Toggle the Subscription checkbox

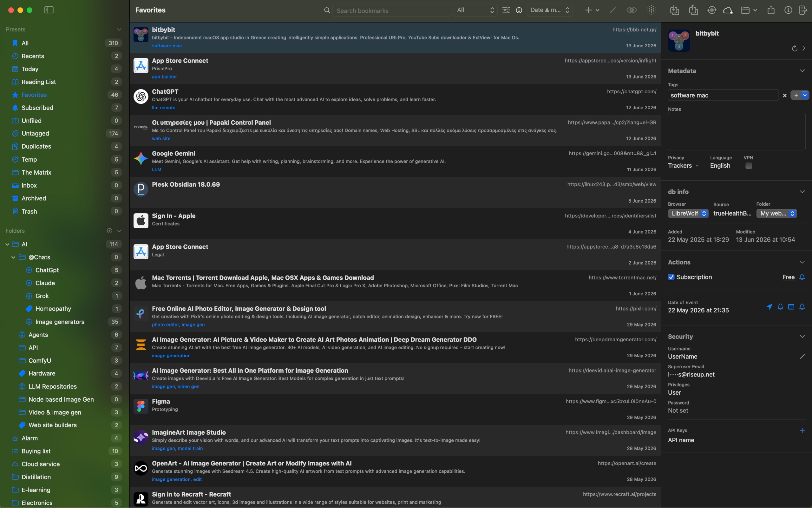tap(671, 277)
